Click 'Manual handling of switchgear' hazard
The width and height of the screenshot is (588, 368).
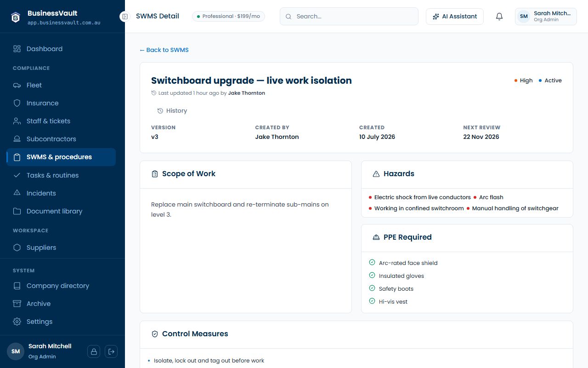(x=512, y=208)
